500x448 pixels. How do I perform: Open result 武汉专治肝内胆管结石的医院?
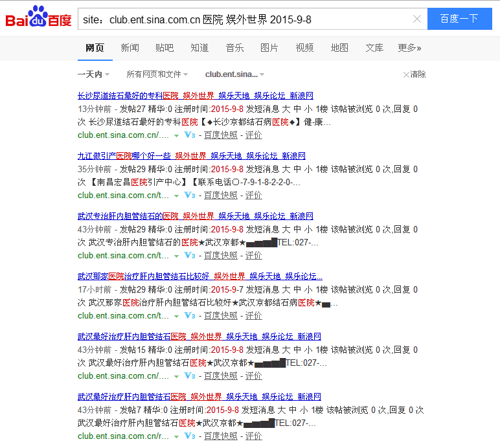click(x=195, y=216)
